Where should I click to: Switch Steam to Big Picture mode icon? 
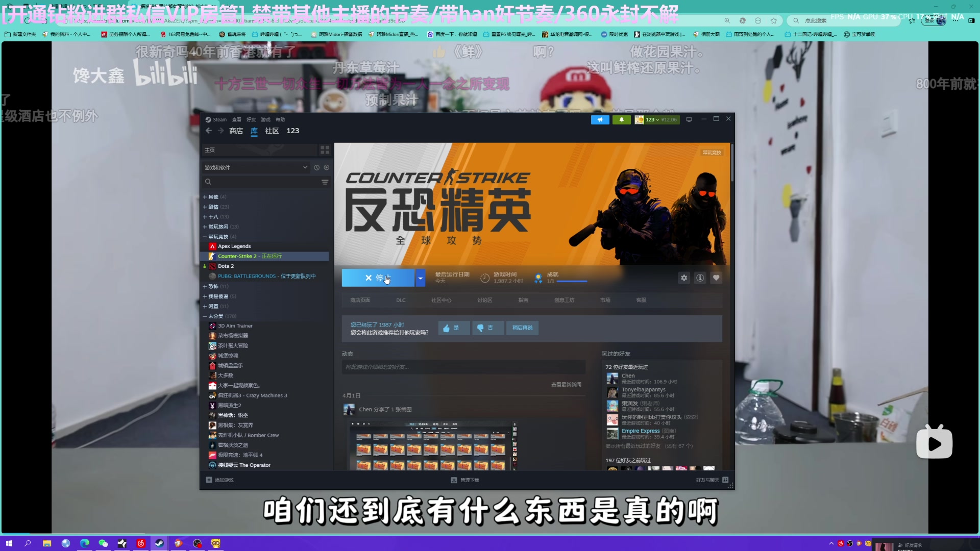coord(689,119)
